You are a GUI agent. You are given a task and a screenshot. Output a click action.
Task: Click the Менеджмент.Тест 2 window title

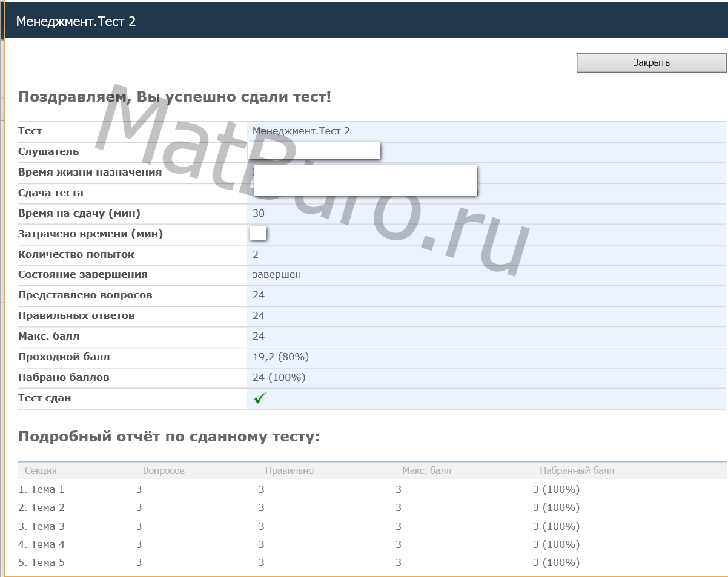(x=76, y=21)
